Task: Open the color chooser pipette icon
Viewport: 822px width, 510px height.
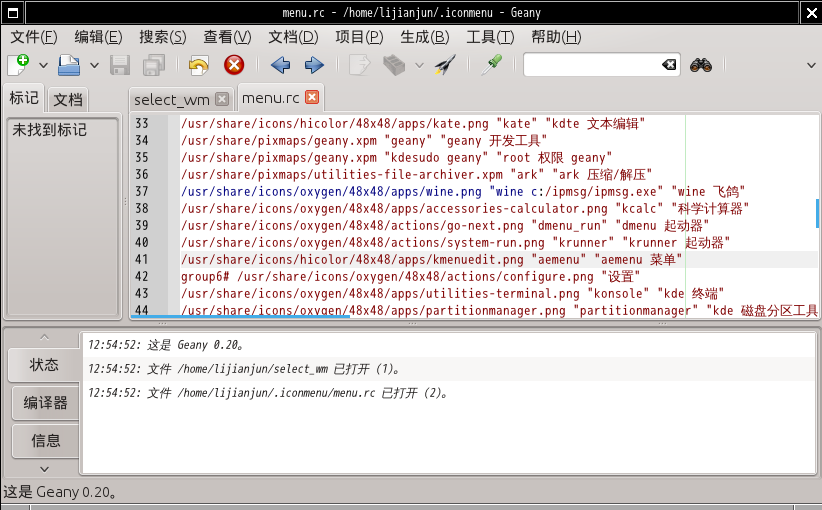Action: click(492, 65)
